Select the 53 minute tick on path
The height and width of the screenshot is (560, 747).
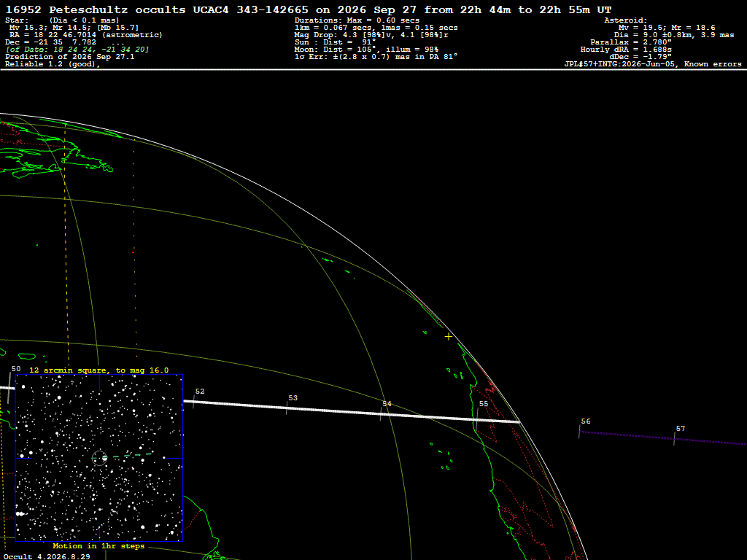287,408
